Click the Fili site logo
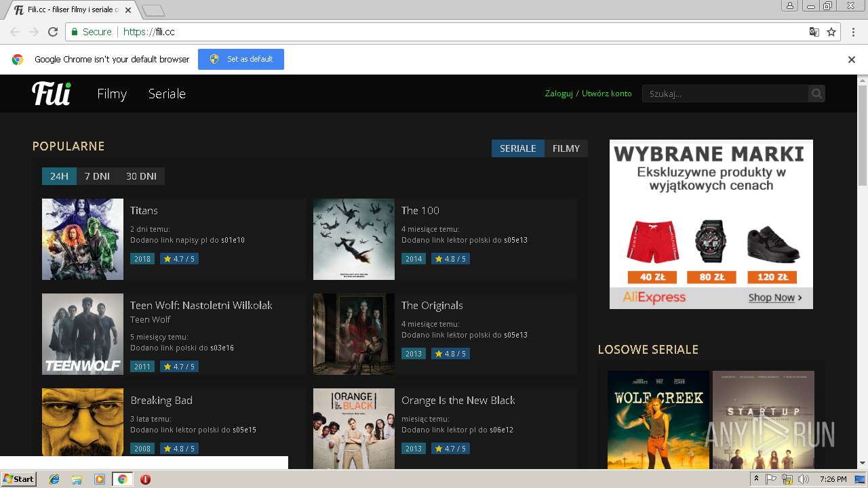This screenshot has height=488, width=868. click(52, 94)
